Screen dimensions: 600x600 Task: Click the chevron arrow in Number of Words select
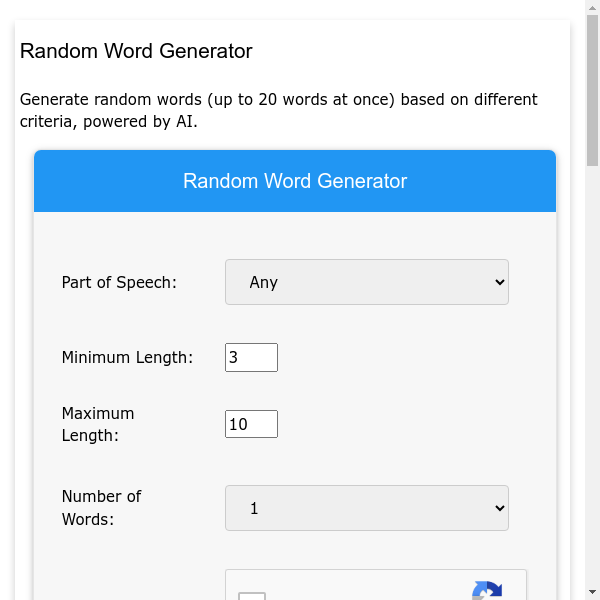(x=500, y=508)
